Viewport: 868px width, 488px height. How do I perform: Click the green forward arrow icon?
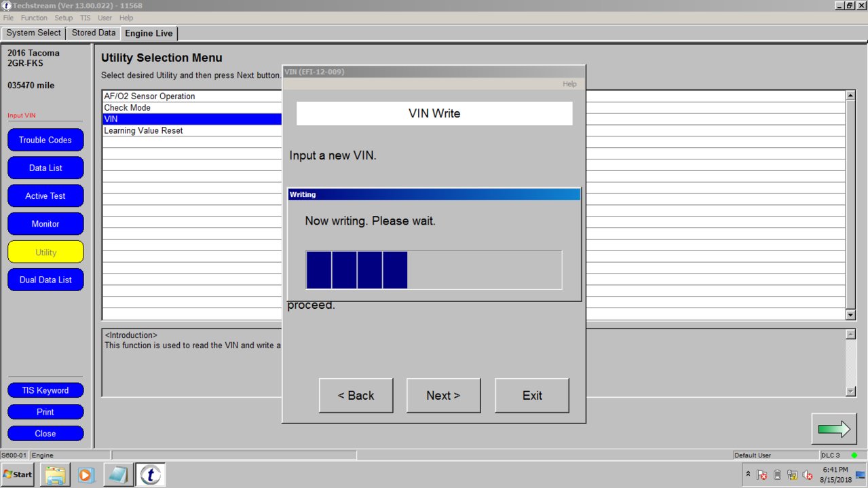pyautogui.click(x=833, y=429)
